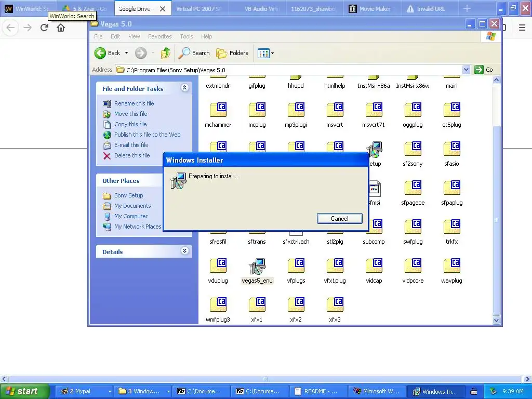Select the sf2sony cabinet file
This screenshot has height=399, width=532.
[413, 154]
